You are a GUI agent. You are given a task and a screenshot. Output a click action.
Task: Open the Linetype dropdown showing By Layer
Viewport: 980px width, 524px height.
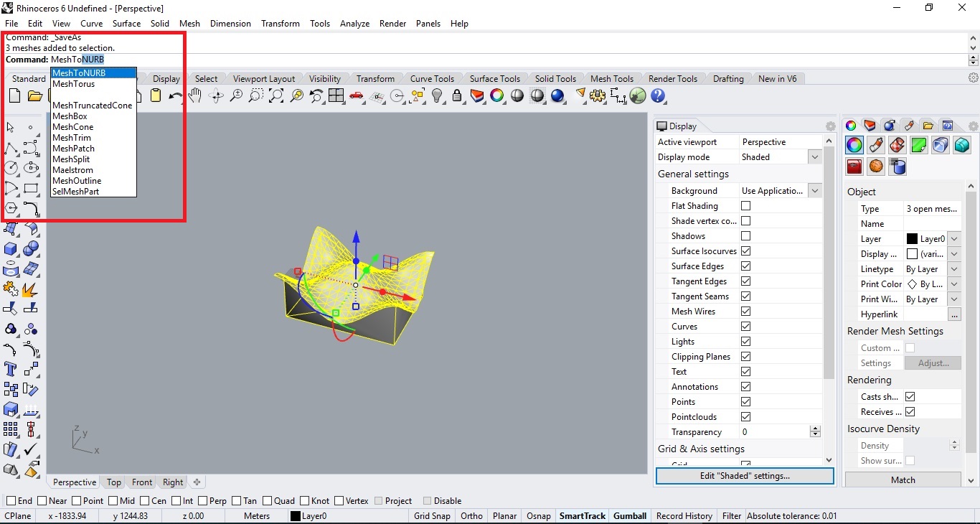tap(954, 269)
